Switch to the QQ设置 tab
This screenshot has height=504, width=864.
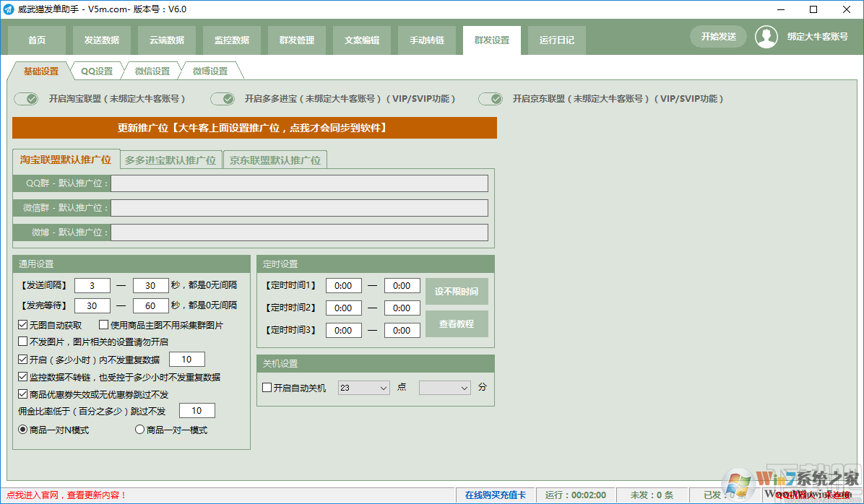tap(98, 71)
